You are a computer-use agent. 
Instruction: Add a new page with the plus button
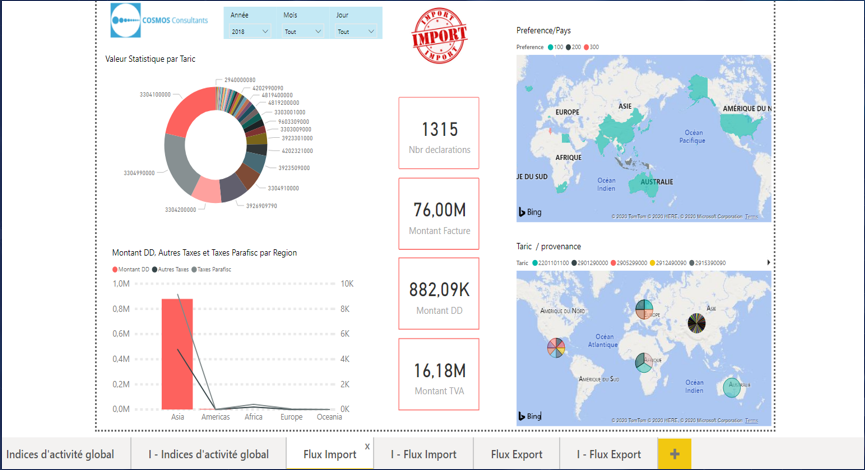click(674, 454)
